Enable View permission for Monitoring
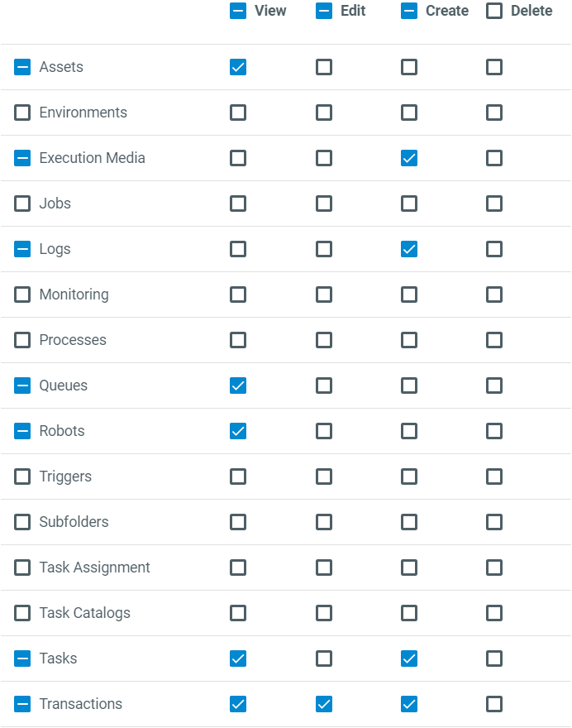Screen dimensions: 572x728 [x=238, y=295]
